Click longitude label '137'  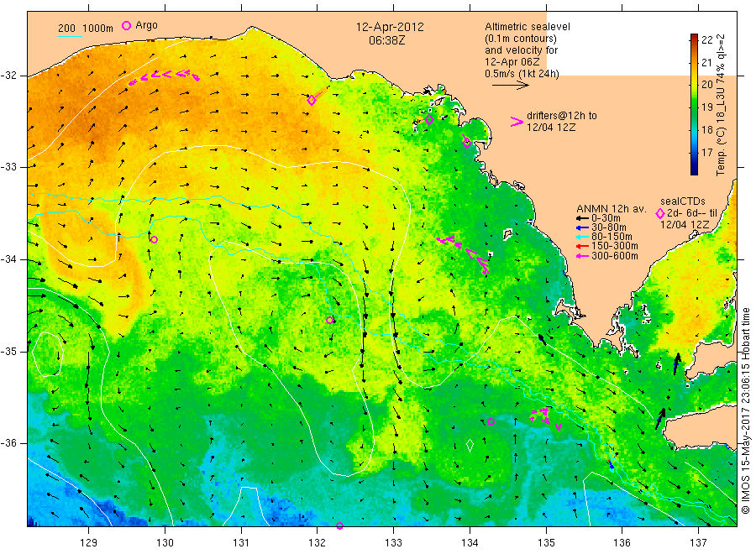click(698, 543)
